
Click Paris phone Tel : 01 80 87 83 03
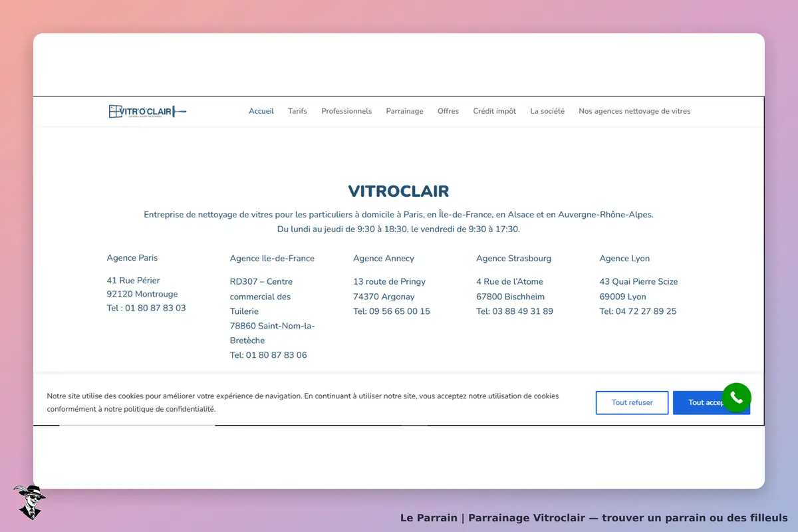click(146, 309)
